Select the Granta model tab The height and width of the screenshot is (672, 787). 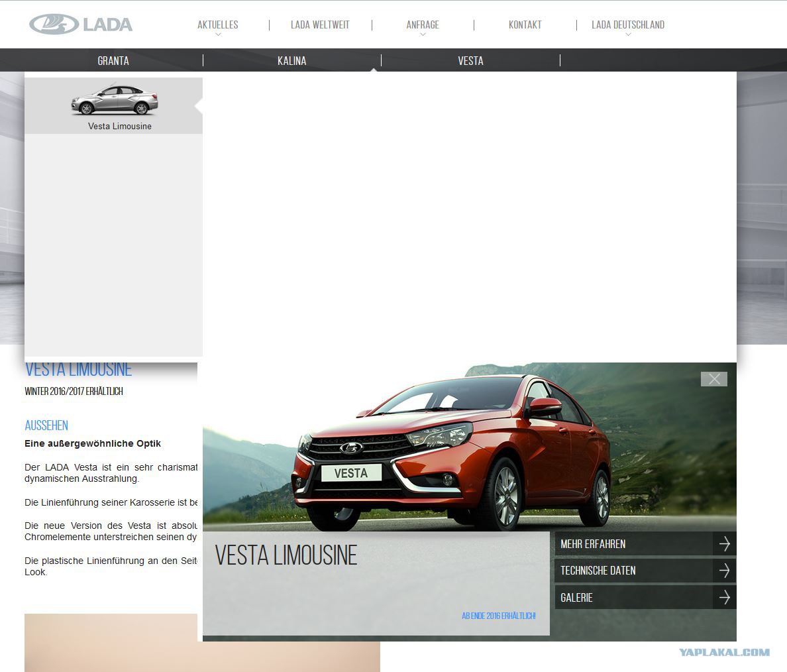click(113, 61)
